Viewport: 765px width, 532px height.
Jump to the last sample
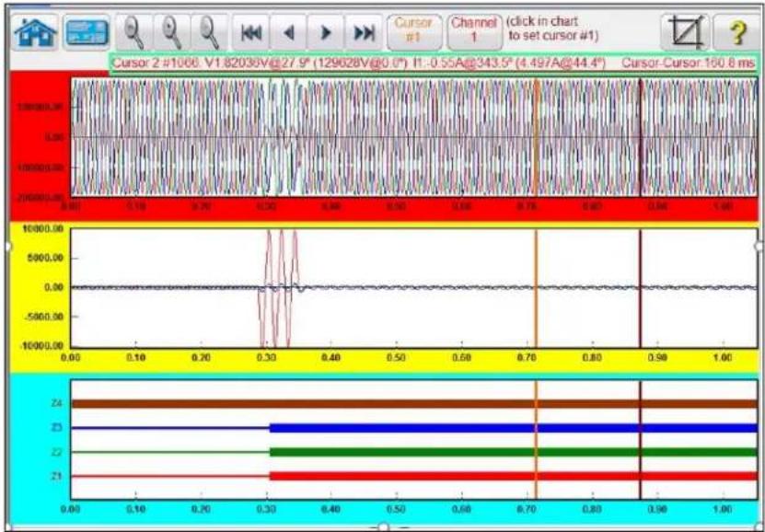click(364, 33)
